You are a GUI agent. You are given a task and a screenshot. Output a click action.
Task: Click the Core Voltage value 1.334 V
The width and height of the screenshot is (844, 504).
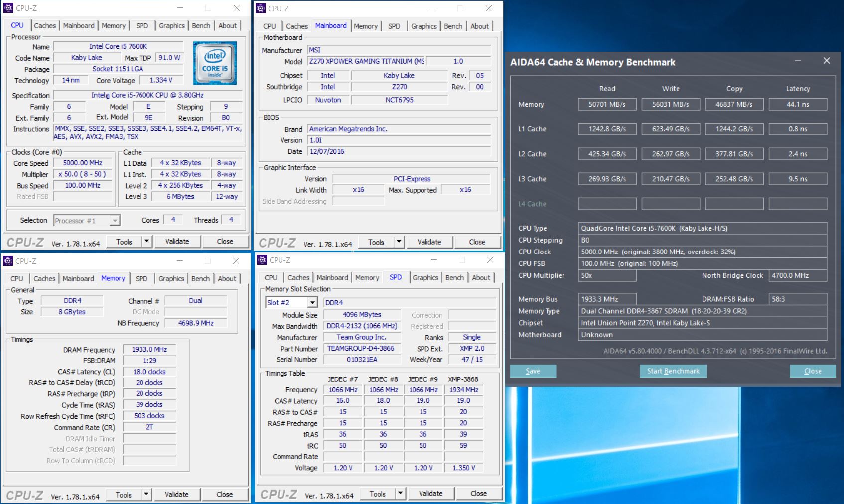pos(161,80)
